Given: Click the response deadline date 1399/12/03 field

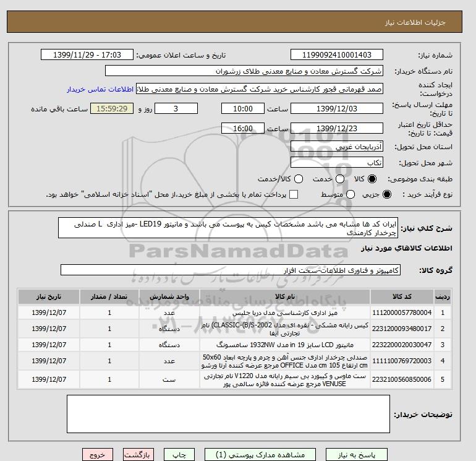Looking at the screenshot, I should (x=337, y=108).
